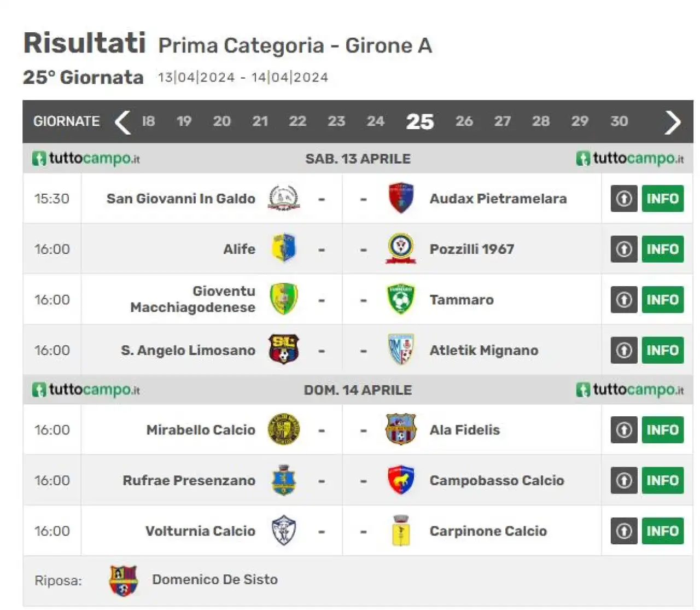Click Audax Pietramelara team crest
The height and width of the screenshot is (610, 700).
[x=401, y=198]
